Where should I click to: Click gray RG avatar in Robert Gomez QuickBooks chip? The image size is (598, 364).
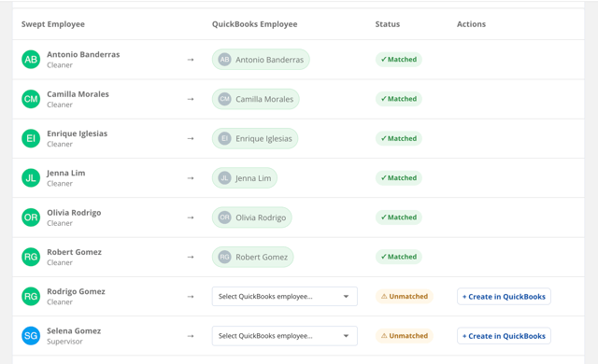pos(224,257)
